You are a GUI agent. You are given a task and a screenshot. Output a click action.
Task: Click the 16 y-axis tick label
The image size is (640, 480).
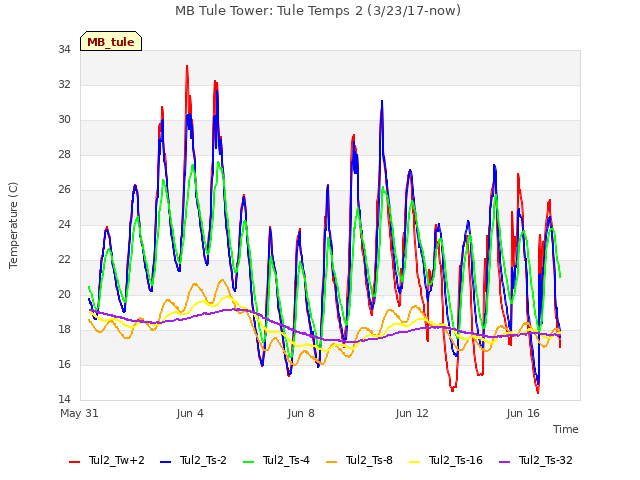pyautogui.click(x=64, y=364)
